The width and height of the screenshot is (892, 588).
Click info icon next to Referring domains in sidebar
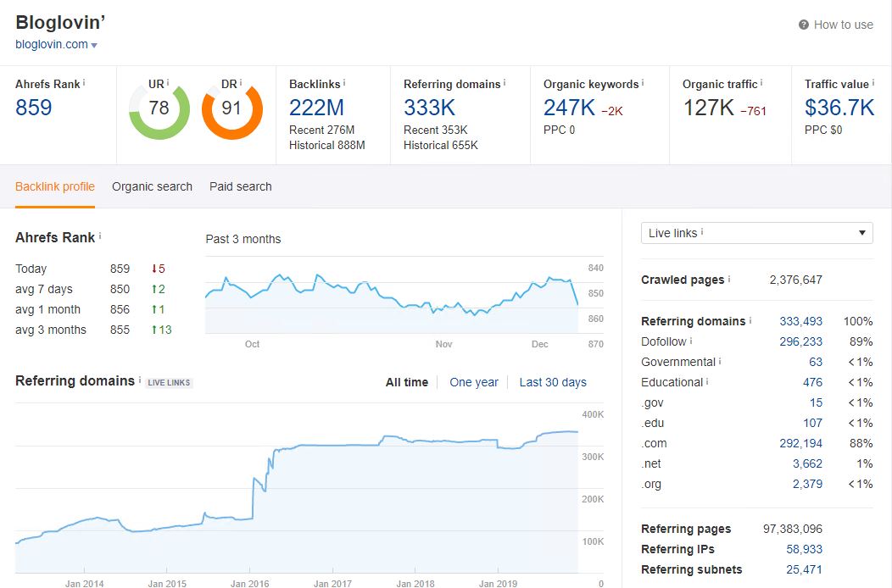750,320
